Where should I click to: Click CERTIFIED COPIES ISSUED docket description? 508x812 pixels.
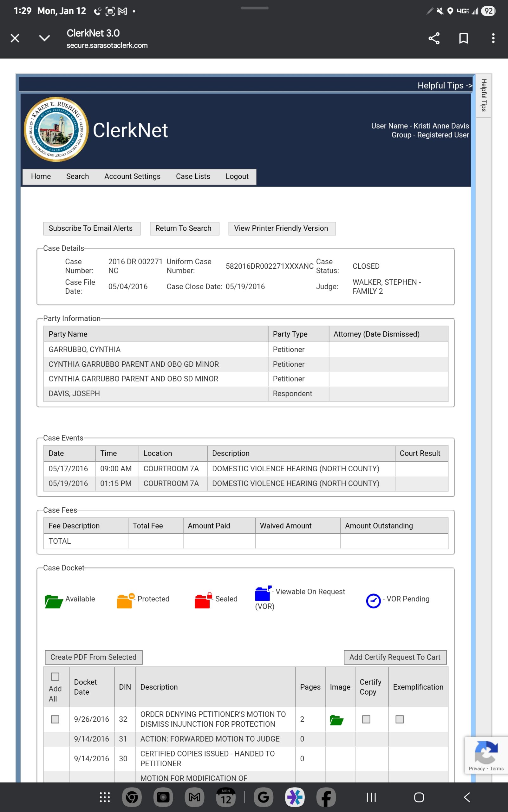coord(208,759)
